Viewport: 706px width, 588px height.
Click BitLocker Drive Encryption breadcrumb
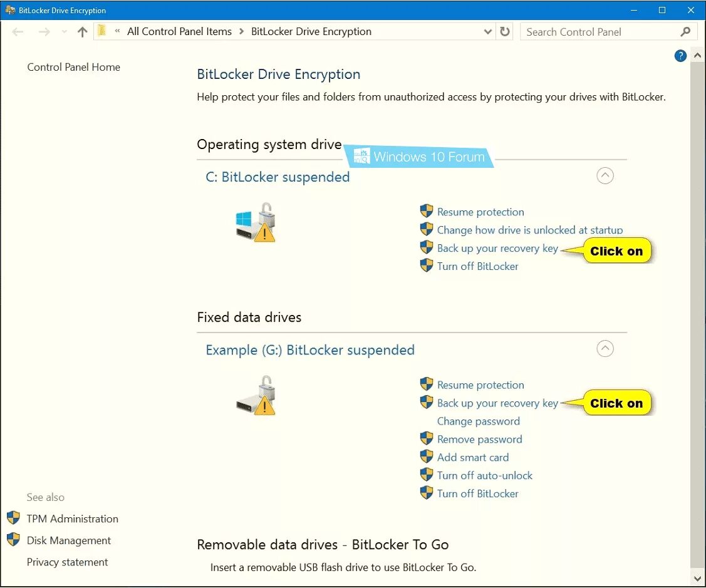click(311, 31)
